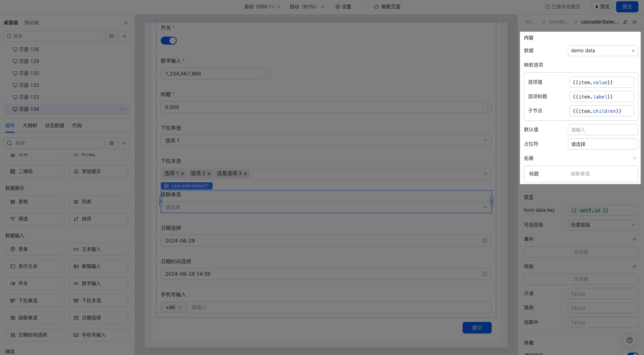Select 状态数据 tab
The image size is (644, 355).
[55, 126]
